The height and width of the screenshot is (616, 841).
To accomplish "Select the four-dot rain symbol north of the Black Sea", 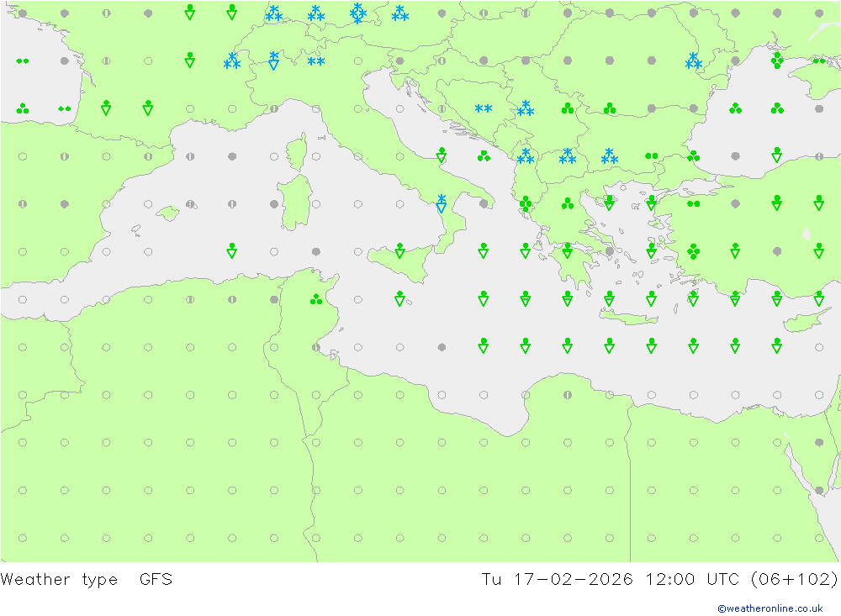I will coord(776,60).
